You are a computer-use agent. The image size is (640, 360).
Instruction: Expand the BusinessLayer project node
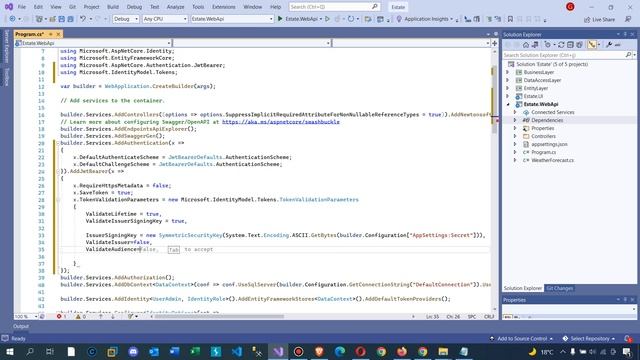(x=508, y=72)
